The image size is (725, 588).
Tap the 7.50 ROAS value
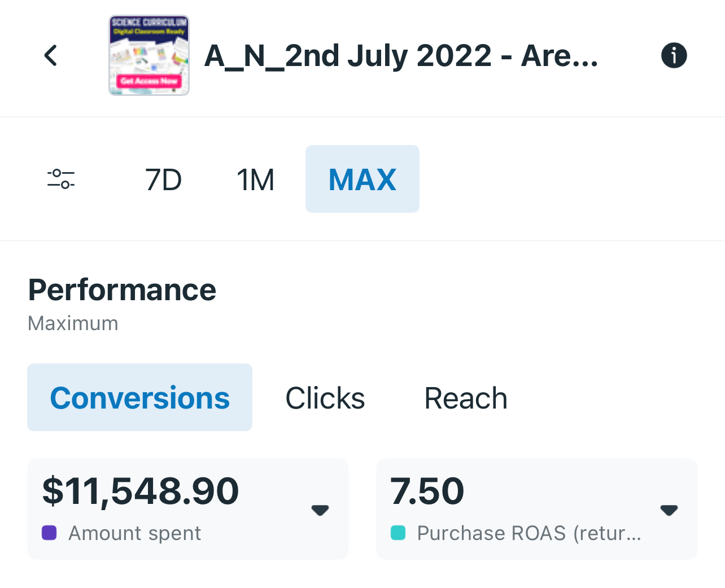click(x=427, y=490)
